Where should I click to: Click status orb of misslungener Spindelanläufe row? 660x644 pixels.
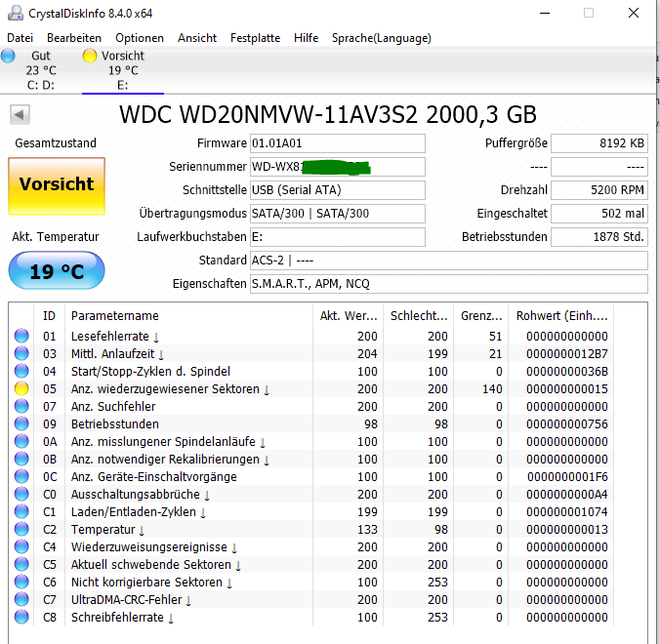coord(21,441)
